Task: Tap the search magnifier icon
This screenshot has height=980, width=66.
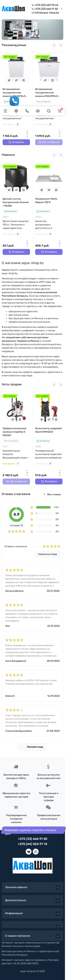Action: [49, 111]
